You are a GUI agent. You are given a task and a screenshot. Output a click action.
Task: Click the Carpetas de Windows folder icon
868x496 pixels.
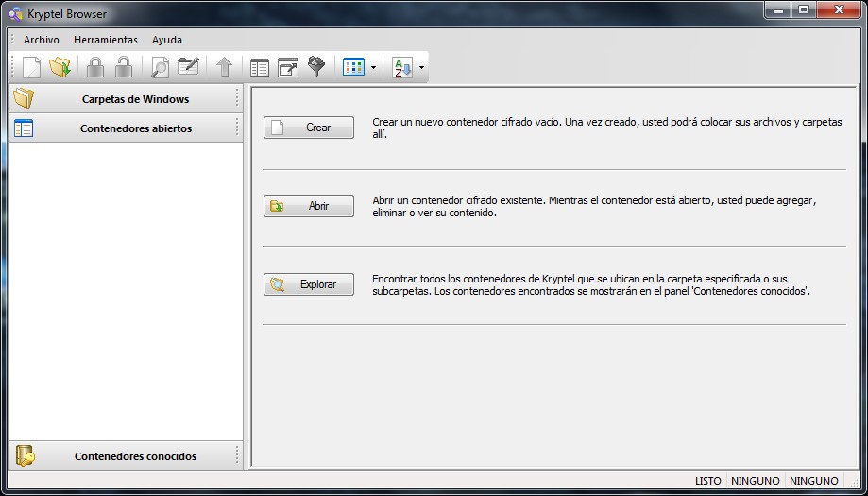click(24, 99)
